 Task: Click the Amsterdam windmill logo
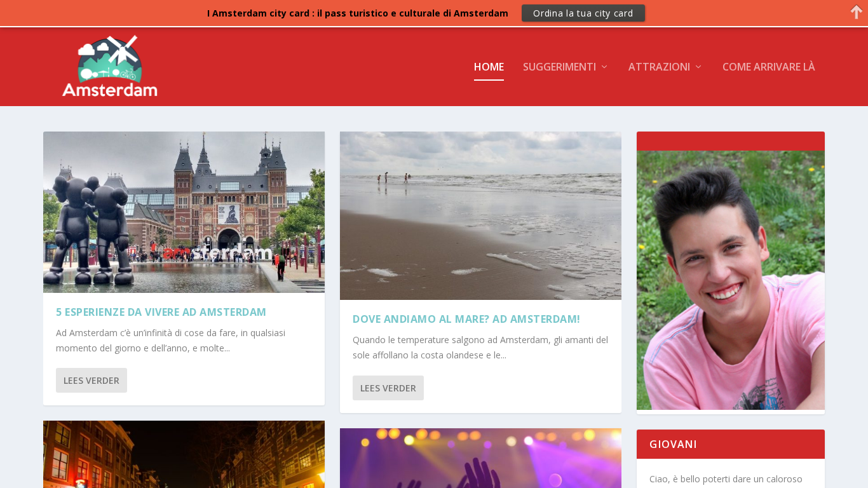[x=110, y=66]
